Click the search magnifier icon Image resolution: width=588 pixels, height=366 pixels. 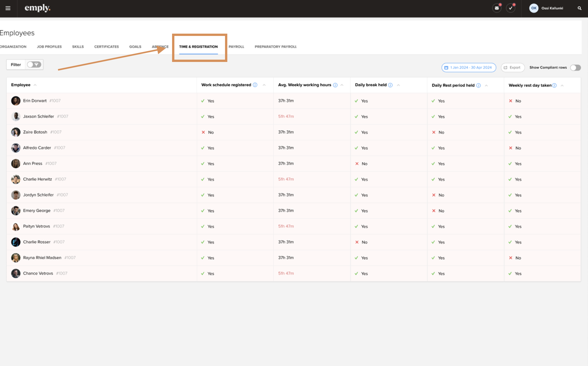[579, 8]
